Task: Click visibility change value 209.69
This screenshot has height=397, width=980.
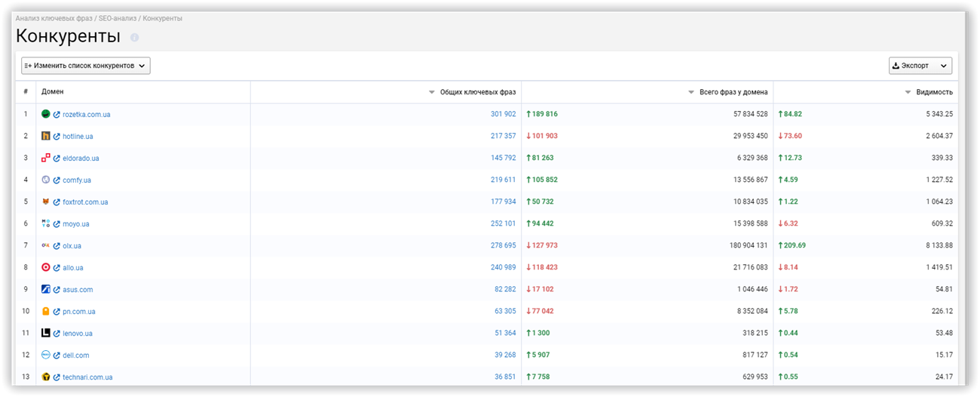Action: point(792,246)
